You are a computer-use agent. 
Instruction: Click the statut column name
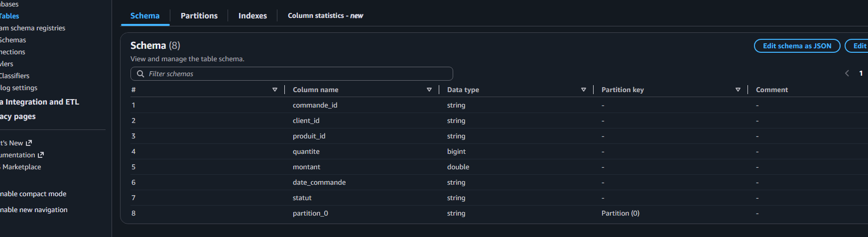302,198
